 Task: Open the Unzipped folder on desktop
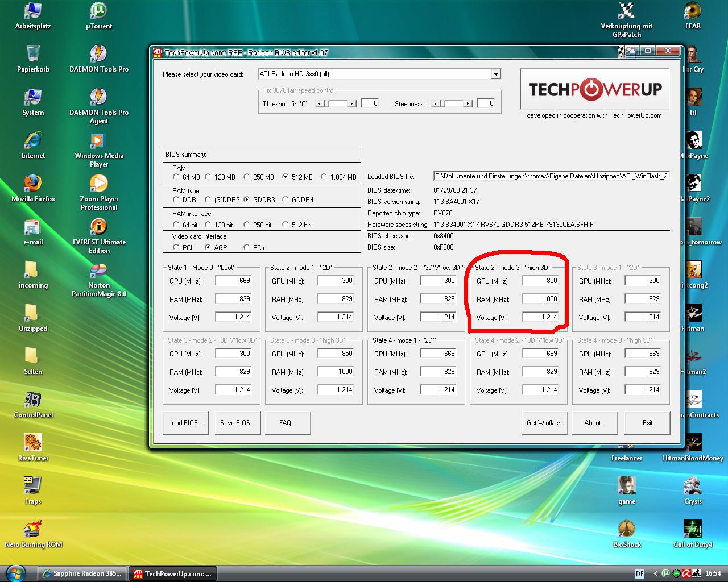click(x=33, y=318)
